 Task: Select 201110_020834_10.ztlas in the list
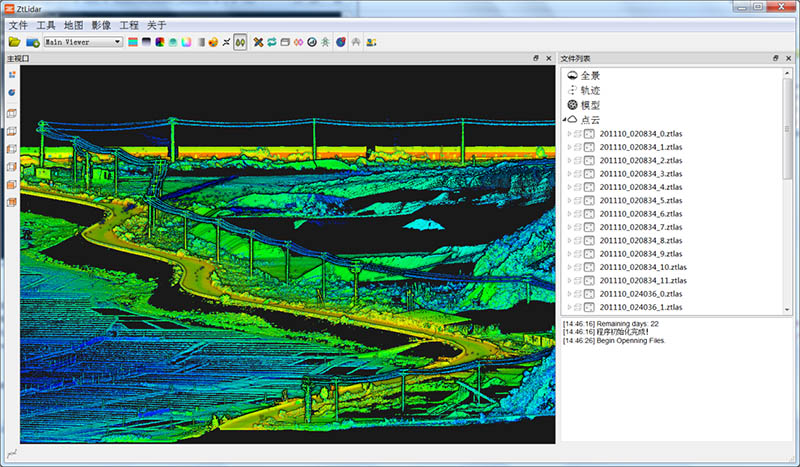coord(642,267)
